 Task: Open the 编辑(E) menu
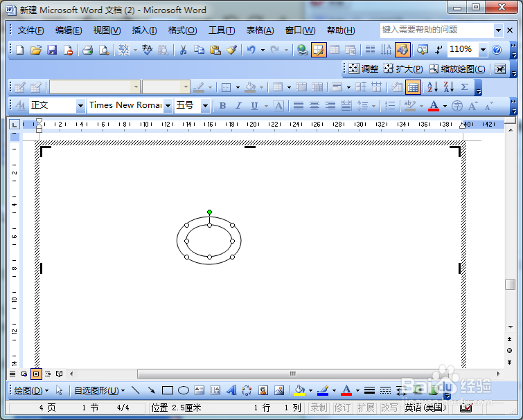[69, 30]
